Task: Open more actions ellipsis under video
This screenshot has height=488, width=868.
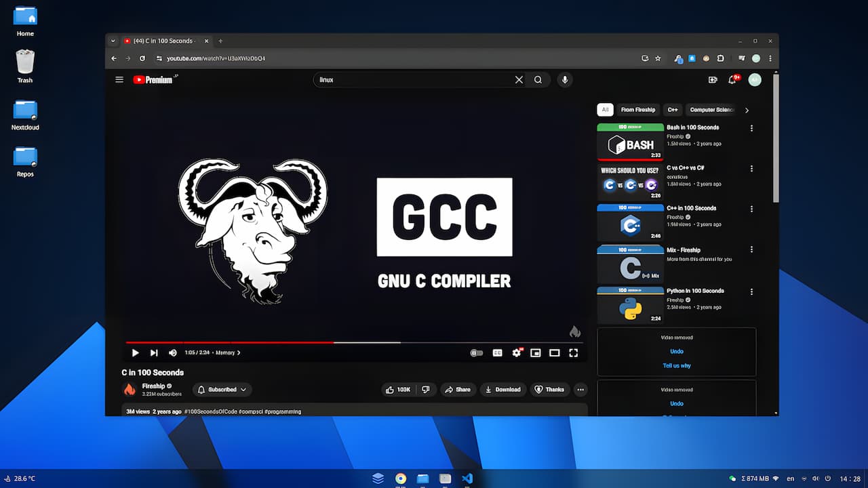Action: [x=580, y=390]
